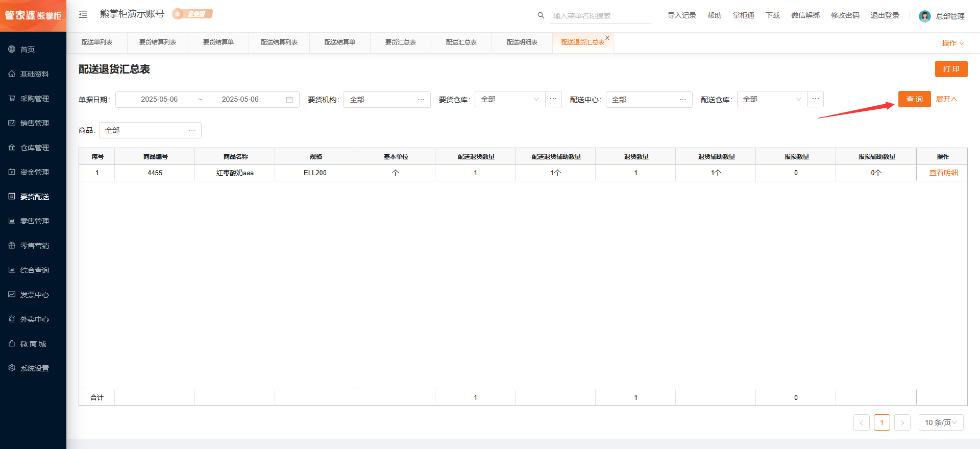This screenshot has width=980, height=449.
Task: Open 查看明细 link for 红枣酸奶aaa
Action: click(x=944, y=173)
